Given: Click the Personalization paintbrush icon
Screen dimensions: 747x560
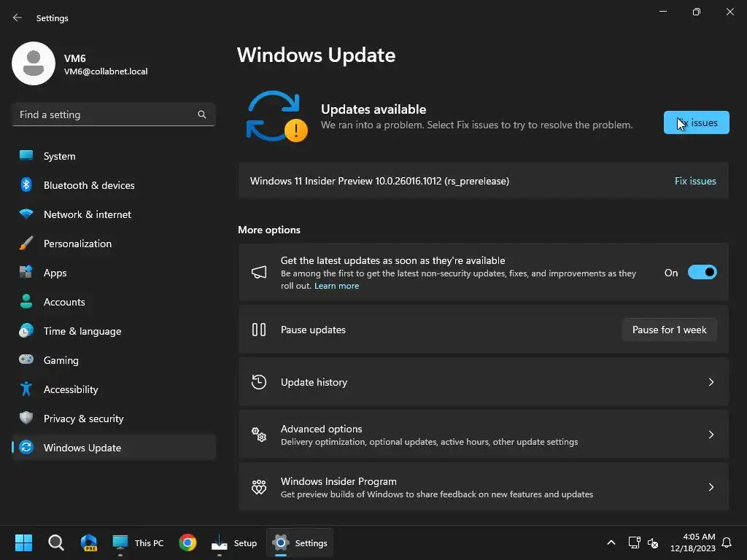Looking at the screenshot, I should (26, 243).
